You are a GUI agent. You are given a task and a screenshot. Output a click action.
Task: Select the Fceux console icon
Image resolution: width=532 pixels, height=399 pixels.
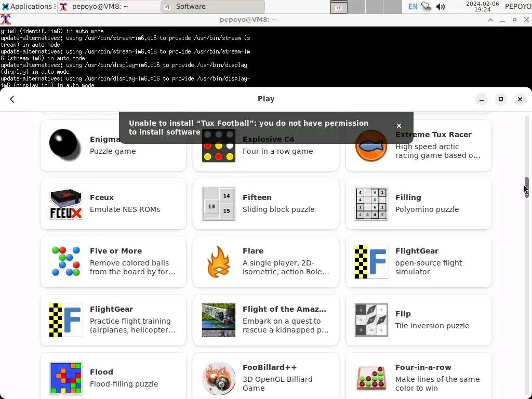[x=66, y=204]
